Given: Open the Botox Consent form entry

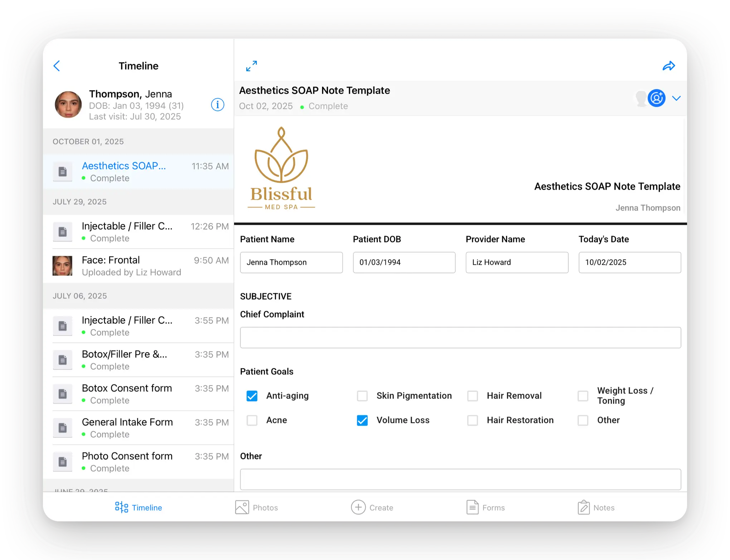Looking at the screenshot, I should pyautogui.click(x=138, y=394).
